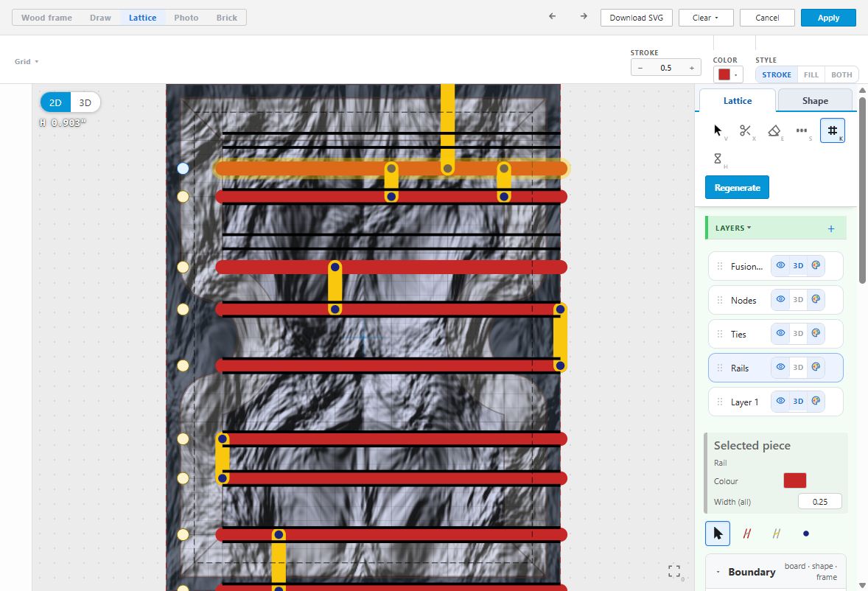The image size is (868, 591).
Task: Click the Apply button
Action: [828, 18]
